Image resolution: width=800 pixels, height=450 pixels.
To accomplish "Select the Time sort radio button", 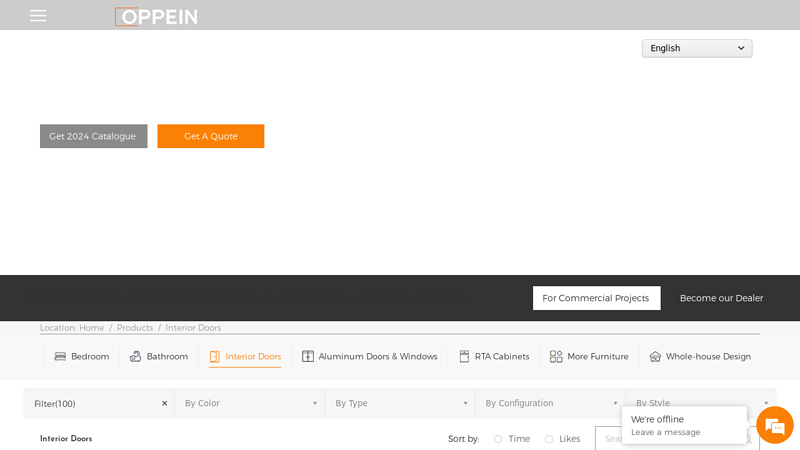I will [x=498, y=439].
